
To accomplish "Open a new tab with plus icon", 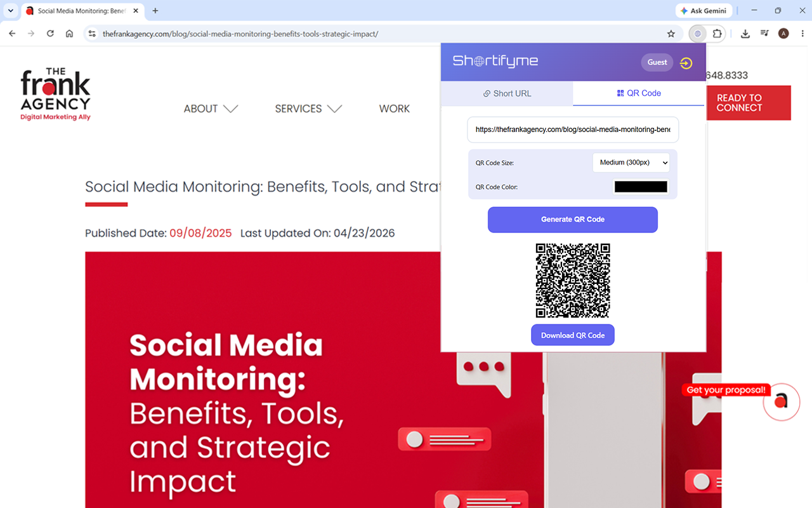I will click(155, 11).
